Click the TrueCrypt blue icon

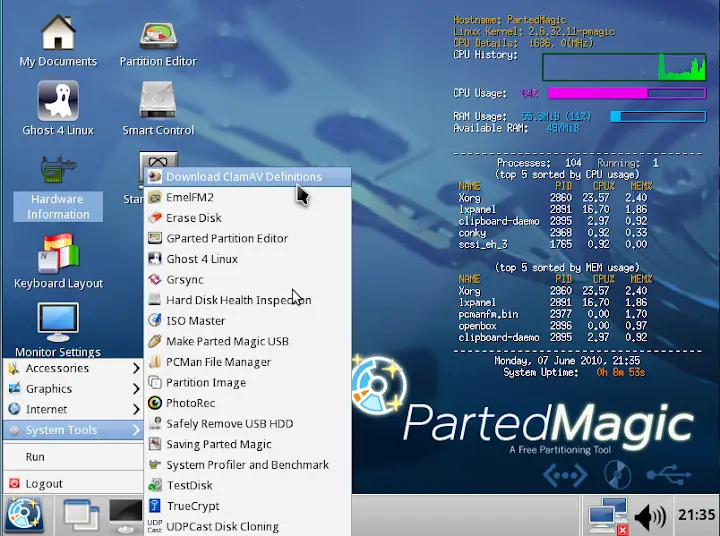coord(155,506)
